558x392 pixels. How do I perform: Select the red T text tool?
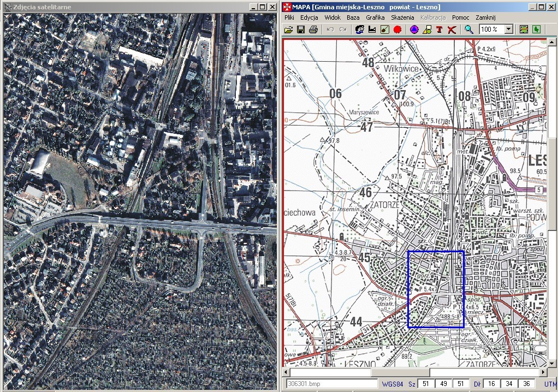point(439,29)
